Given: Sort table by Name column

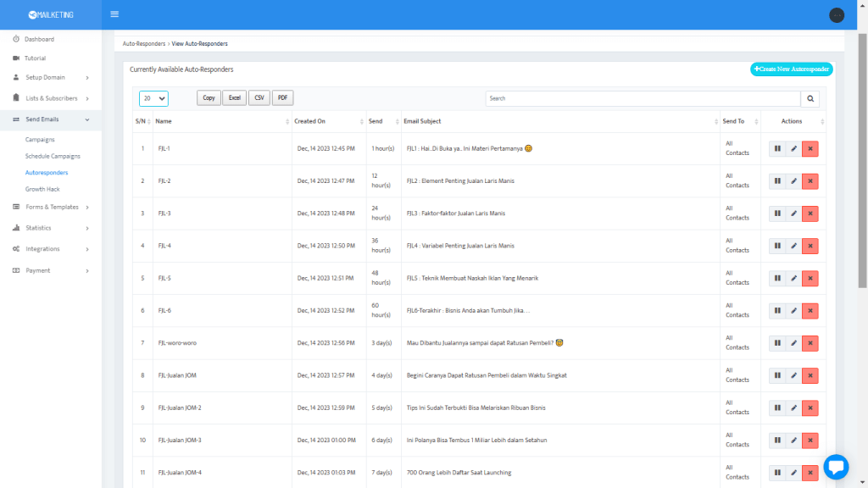Looking at the screenshot, I should tap(222, 121).
